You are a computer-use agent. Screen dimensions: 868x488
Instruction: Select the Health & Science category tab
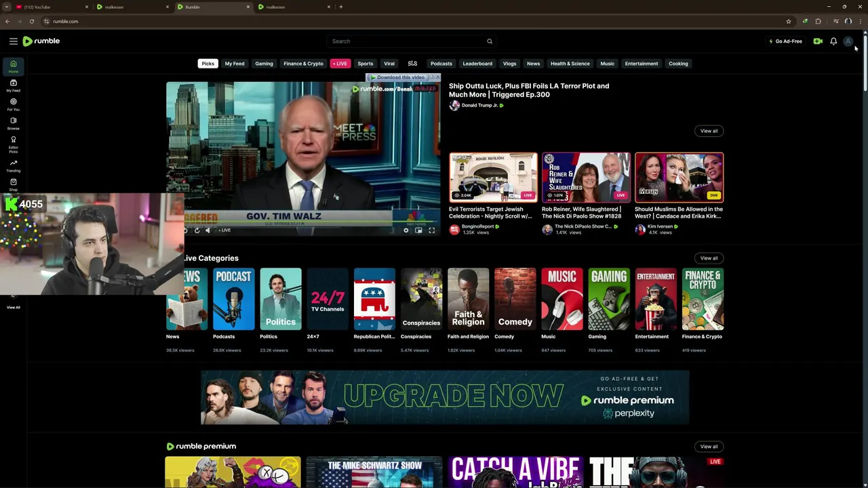[x=570, y=64]
